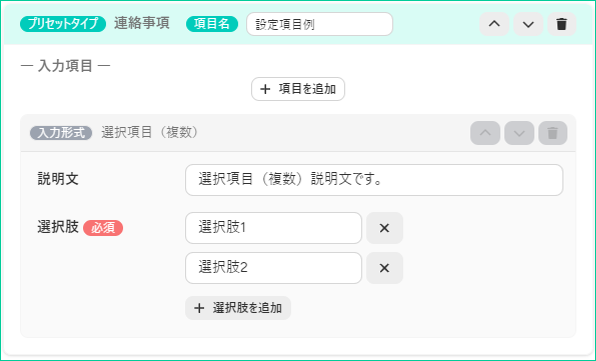Edit the 説明文 description text field

pyautogui.click(x=374, y=180)
